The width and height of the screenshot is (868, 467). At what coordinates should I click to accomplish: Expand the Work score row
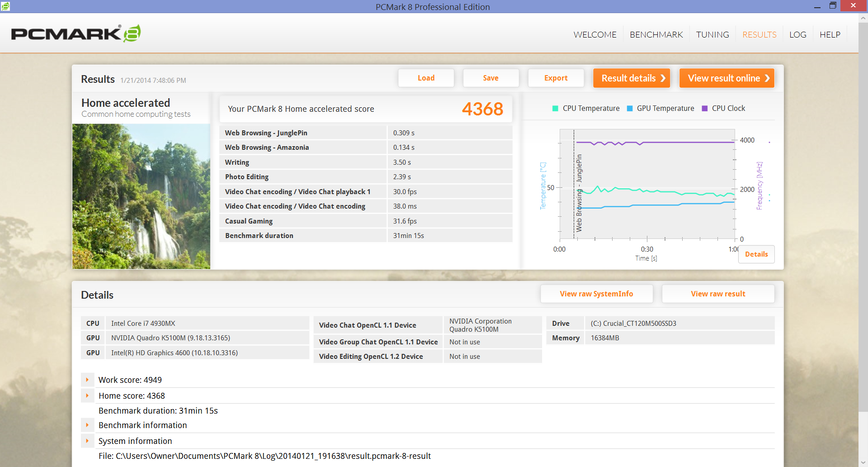(87, 380)
